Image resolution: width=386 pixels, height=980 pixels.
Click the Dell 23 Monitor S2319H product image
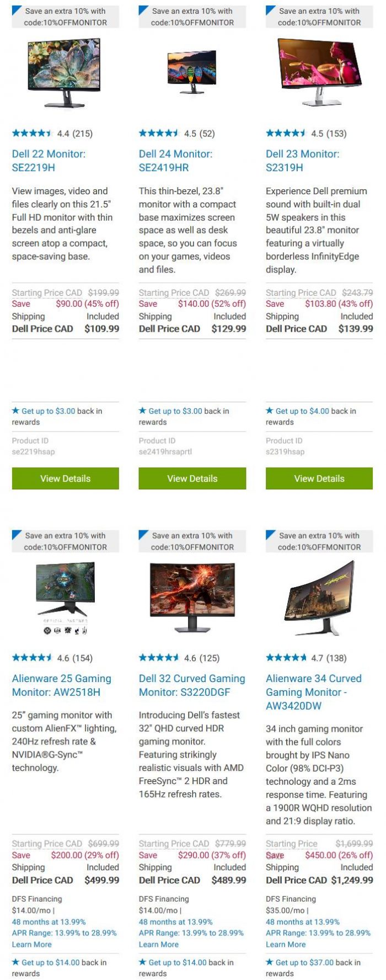[x=320, y=72]
